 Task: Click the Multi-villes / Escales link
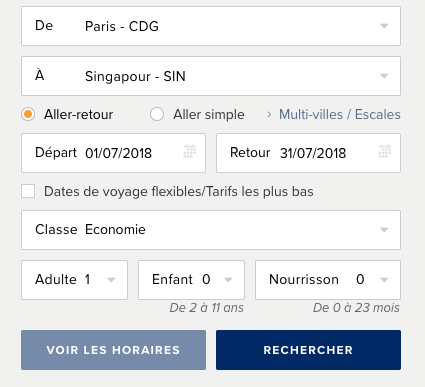(x=340, y=114)
